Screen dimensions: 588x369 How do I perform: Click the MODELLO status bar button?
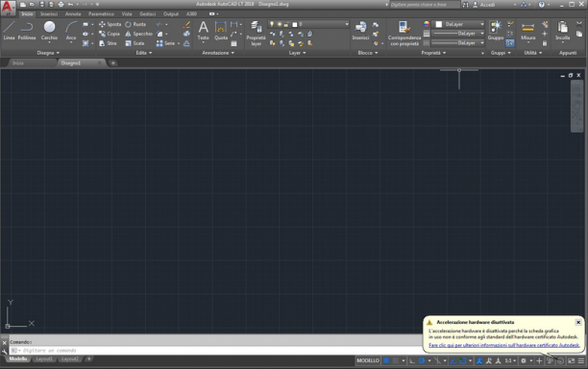click(368, 360)
